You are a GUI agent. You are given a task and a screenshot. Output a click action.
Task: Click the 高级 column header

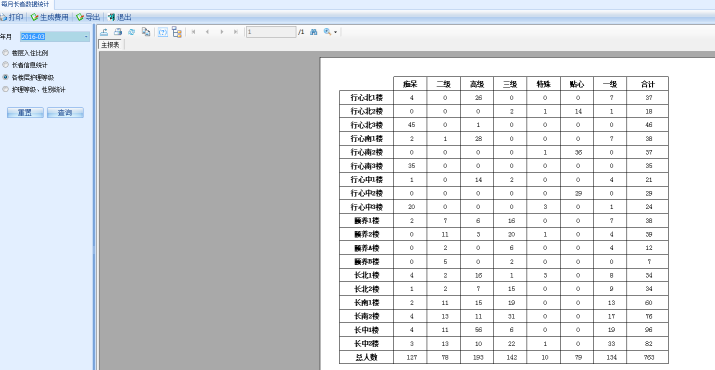point(477,84)
